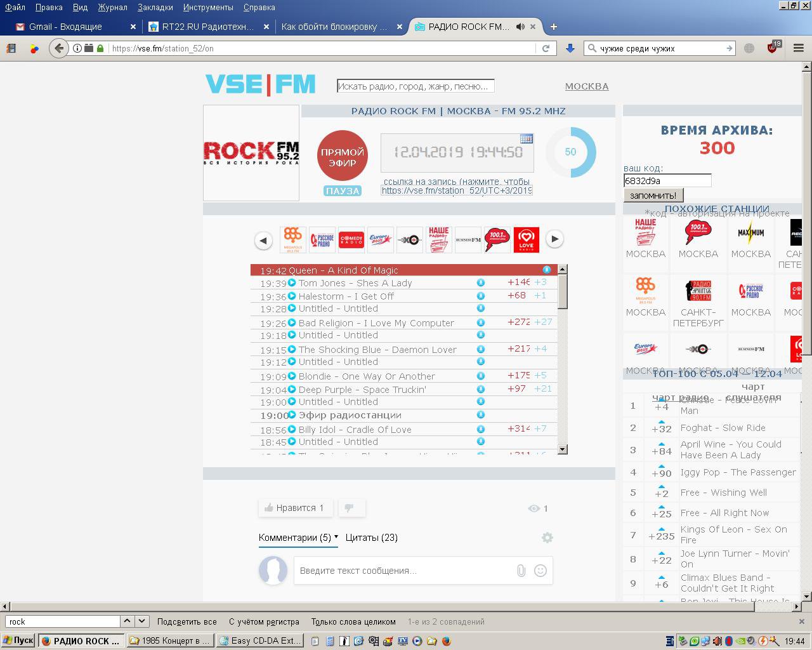Find the next match in the find bar
Image resolution: width=812 pixels, height=650 pixels.
(x=142, y=621)
